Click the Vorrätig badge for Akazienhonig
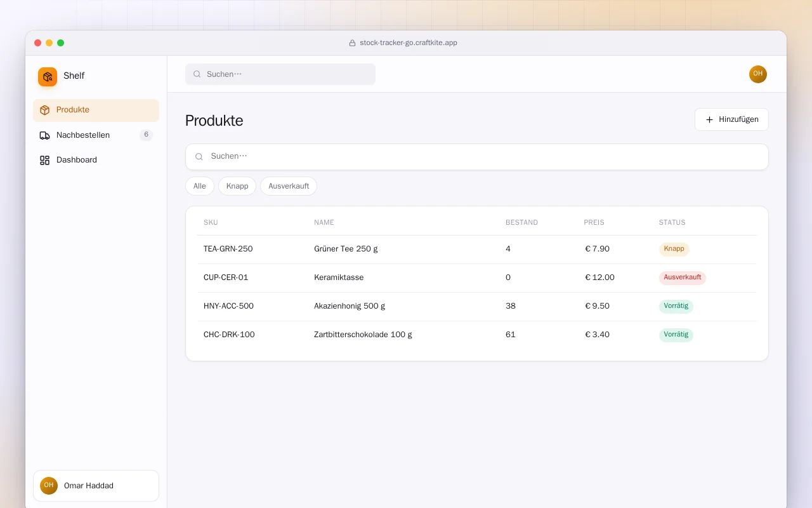The width and height of the screenshot is (812, 508). 676,306
